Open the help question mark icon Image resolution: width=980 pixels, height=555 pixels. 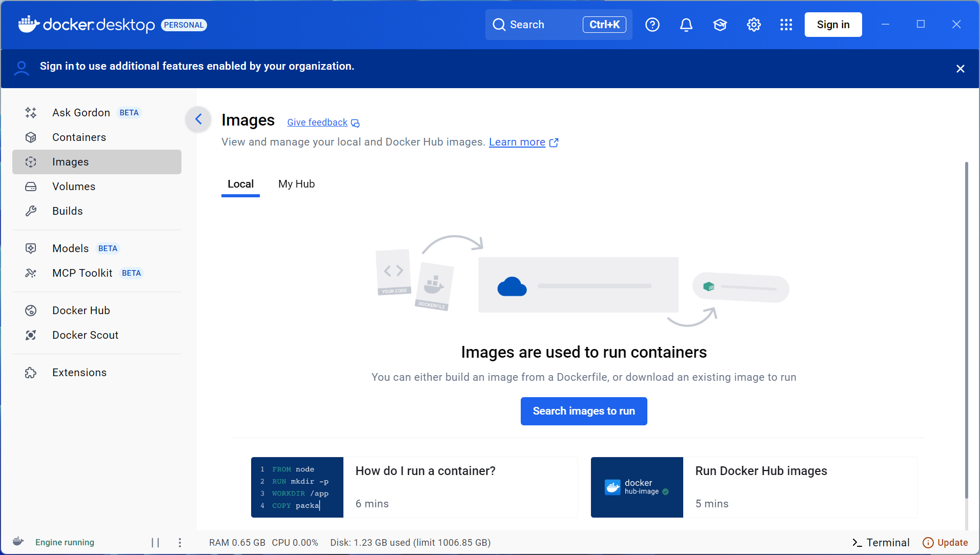tap(652, 25)
